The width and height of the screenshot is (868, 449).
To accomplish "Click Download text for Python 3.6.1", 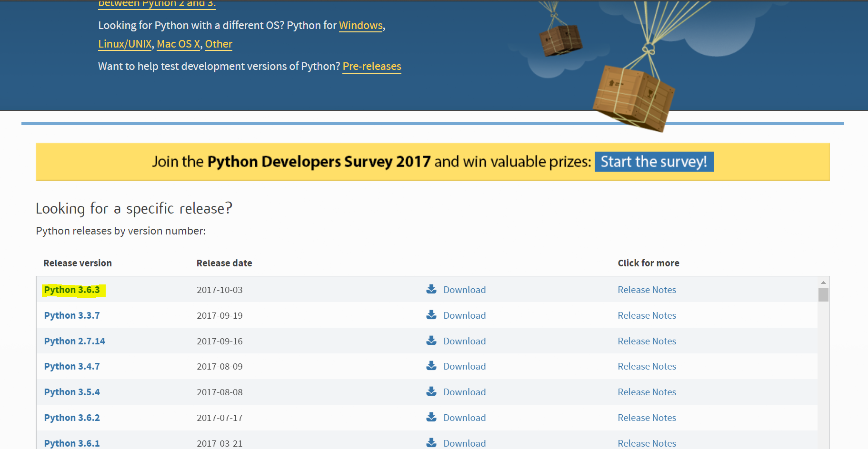I will tap(465, 443).
